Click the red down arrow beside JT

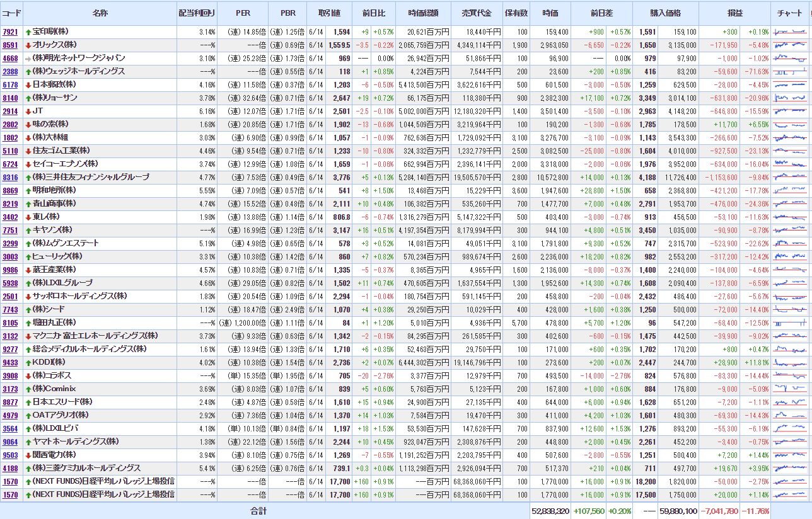tap(28, 111)
